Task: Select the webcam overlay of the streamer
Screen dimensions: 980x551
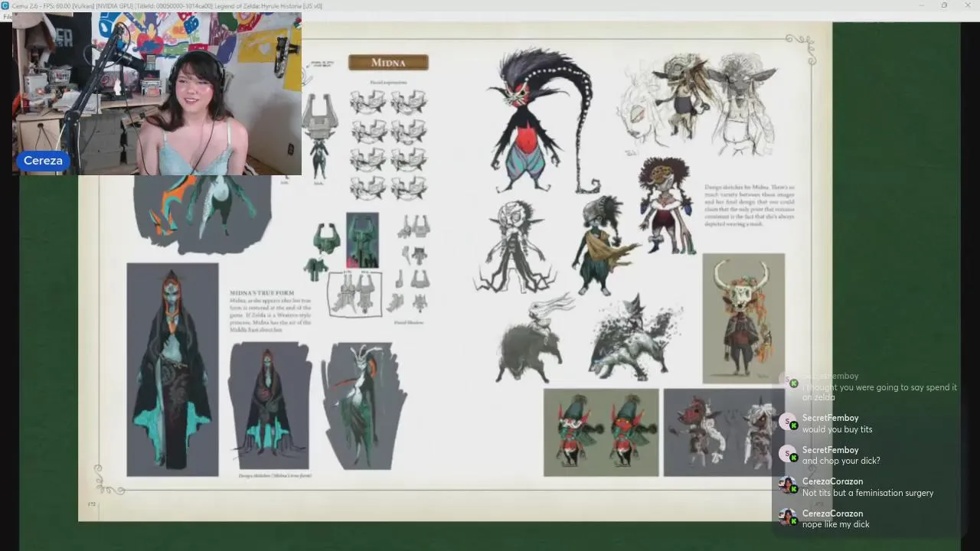Action: pos(157,93)
